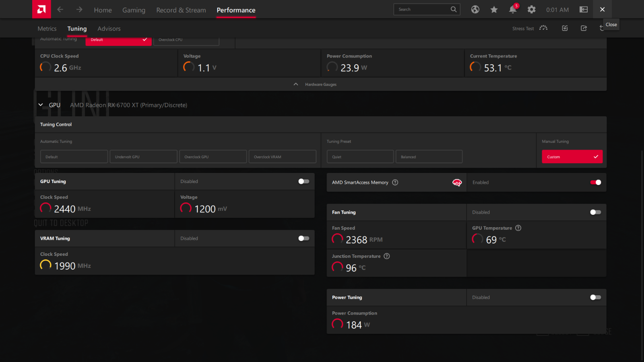The width and height of the screenshot is (644, 362).
Task: Select Overclock GPU option
Action: coord(213,157)
